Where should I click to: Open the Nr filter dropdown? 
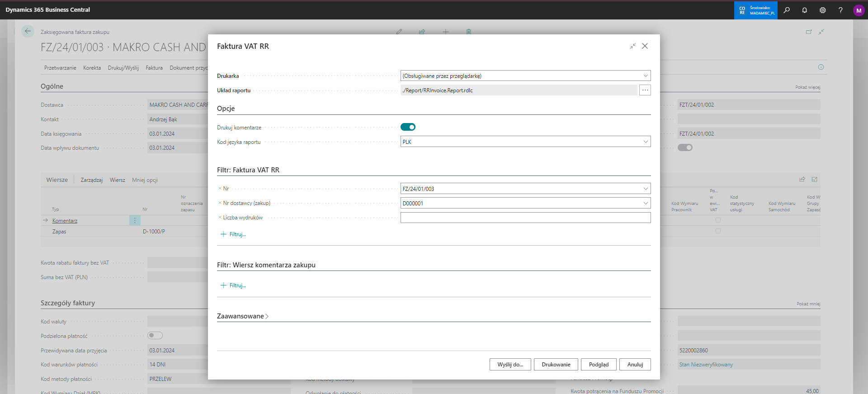tap(646, 189)
